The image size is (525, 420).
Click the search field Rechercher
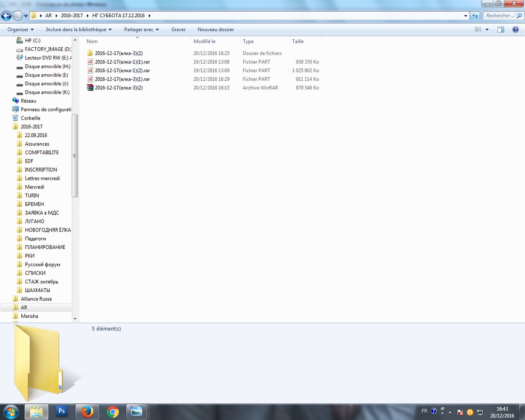pos(500,16)
